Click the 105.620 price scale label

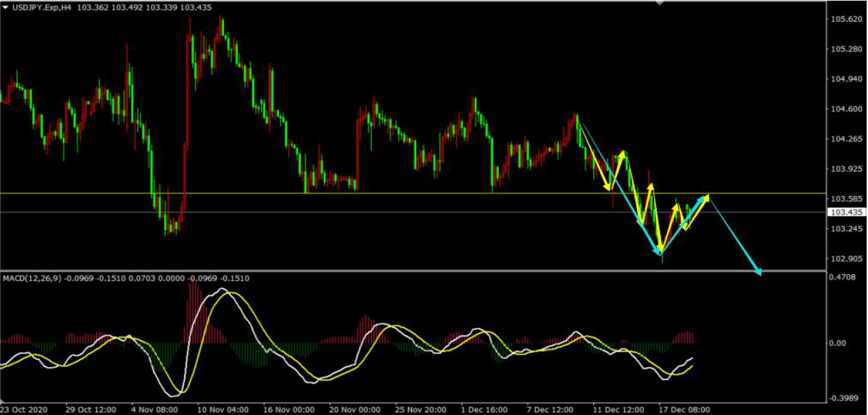845,19
